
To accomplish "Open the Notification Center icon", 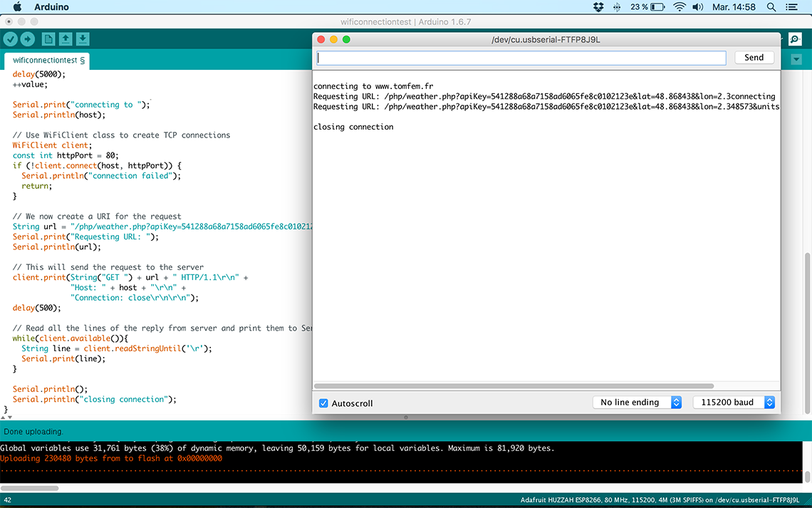I will (792, 6).
